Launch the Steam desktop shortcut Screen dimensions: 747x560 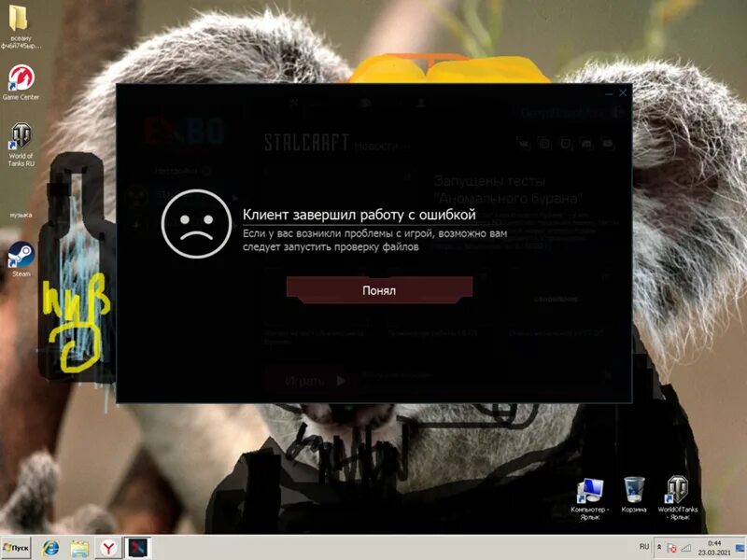pos(21,259)
